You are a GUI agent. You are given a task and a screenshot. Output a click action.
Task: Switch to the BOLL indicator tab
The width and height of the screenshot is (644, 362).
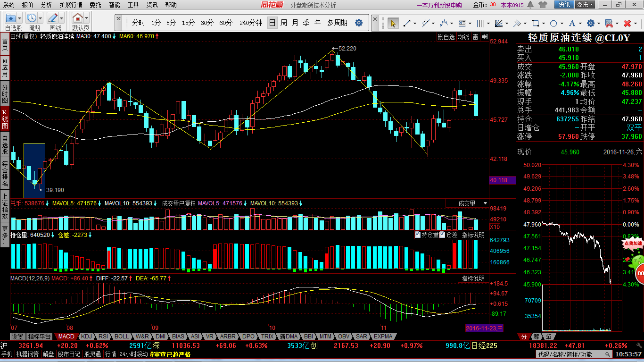[122, 337]
